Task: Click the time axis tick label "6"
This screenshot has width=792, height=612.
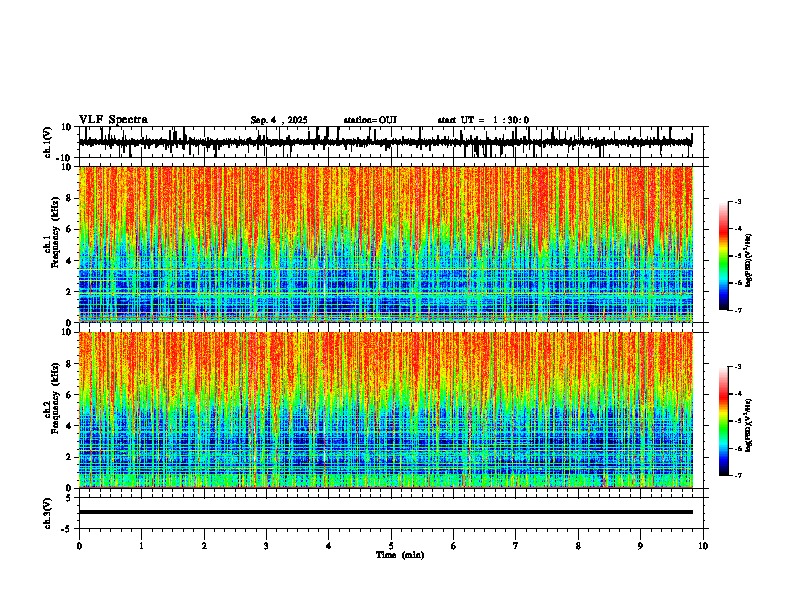Action: click(454, 546)
